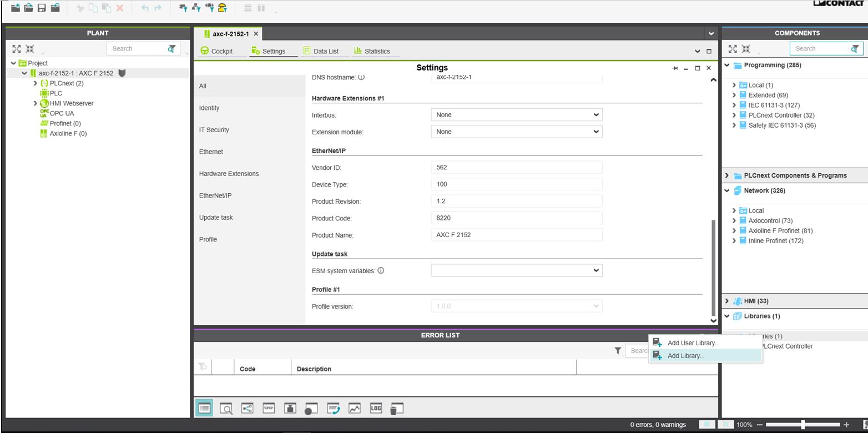
Task: Expand the HMI Webserver node
Action: [36, 103]
